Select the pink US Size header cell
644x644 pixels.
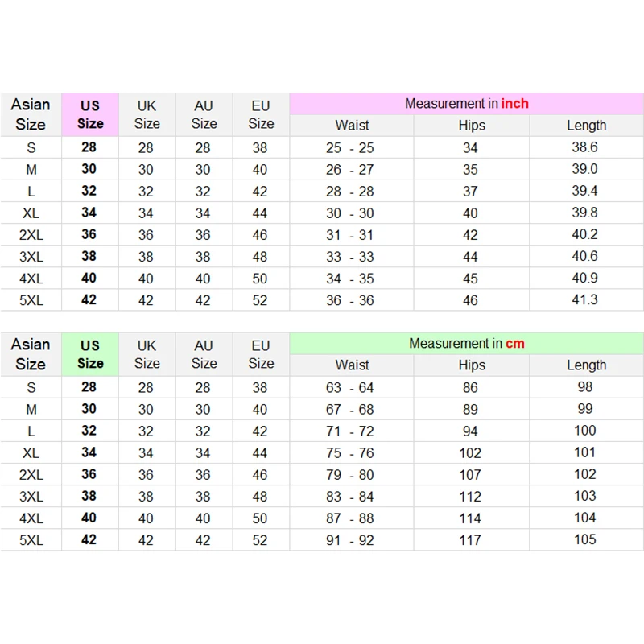tap(90, 114)
